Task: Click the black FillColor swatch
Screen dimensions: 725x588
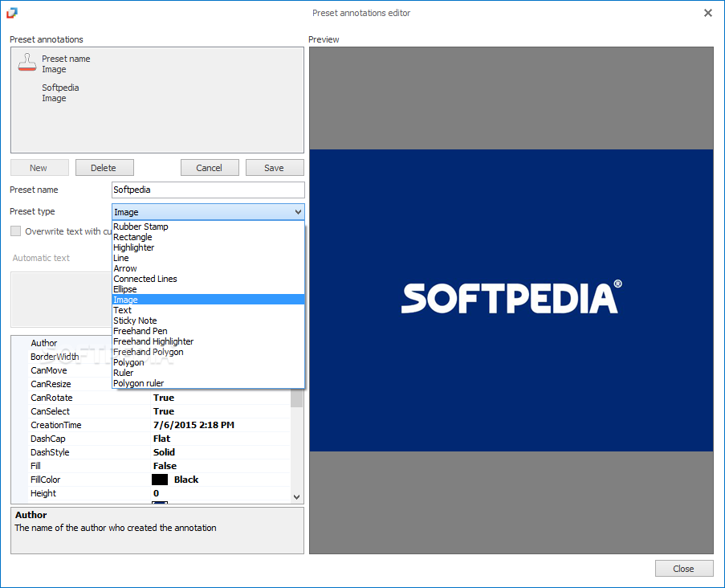Action: (160, 480)
